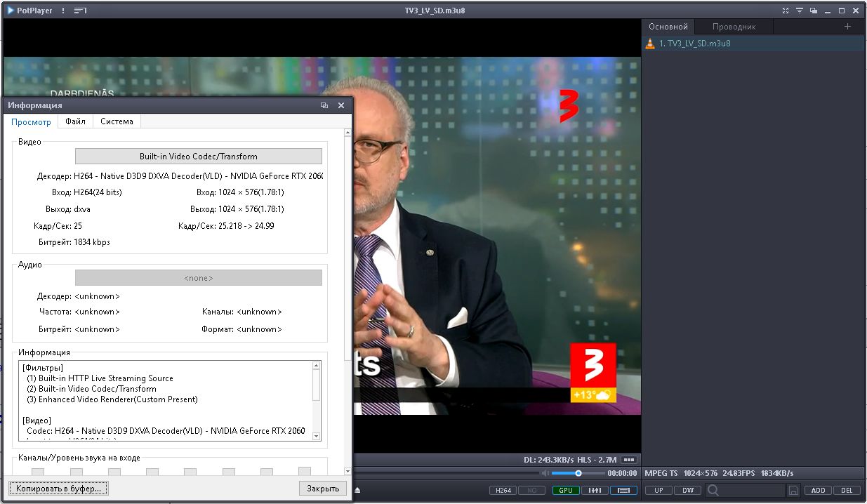Click up arrow of the info dialog scrollbar
Image resolution: width=867 pixels, height=504 pixels.
348,133
